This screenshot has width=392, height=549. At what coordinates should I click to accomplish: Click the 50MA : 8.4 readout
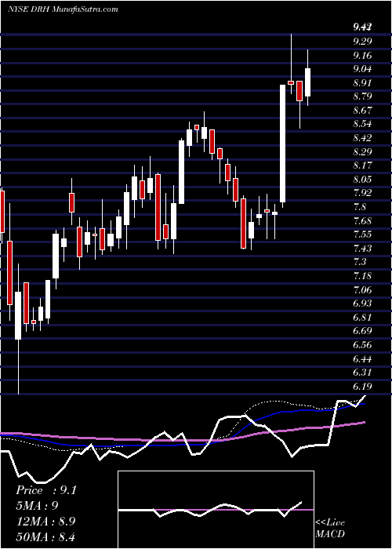pyautogui.click(x=45, y=537)
